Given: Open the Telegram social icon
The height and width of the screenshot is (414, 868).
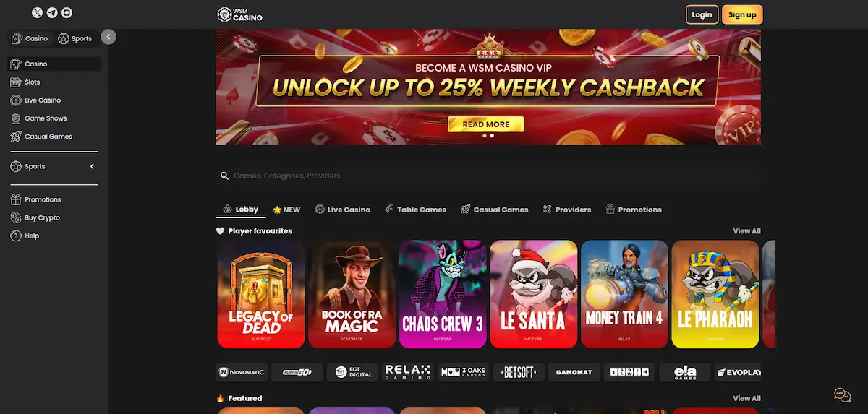Looking at the screenshot, I should (52, 13).
